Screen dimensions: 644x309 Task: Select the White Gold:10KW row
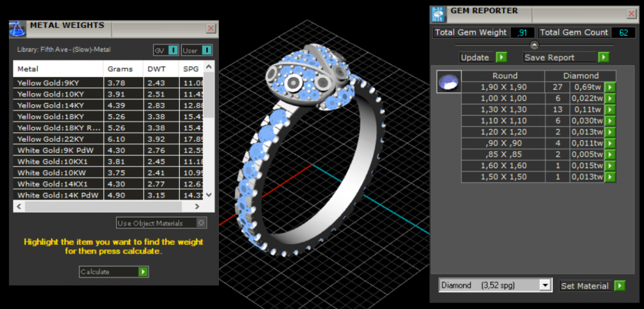click(58, 173)
